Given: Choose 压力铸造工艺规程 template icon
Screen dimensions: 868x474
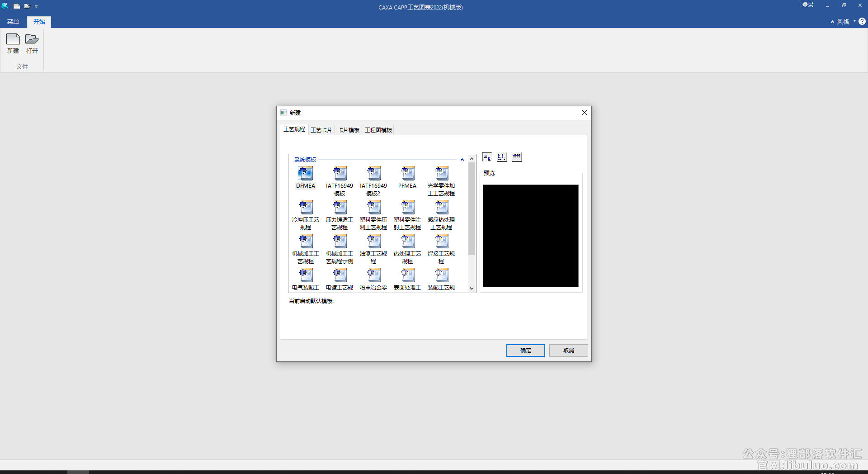Looking at the screenshot, I should pyautogui.click(x=340, y=207).
